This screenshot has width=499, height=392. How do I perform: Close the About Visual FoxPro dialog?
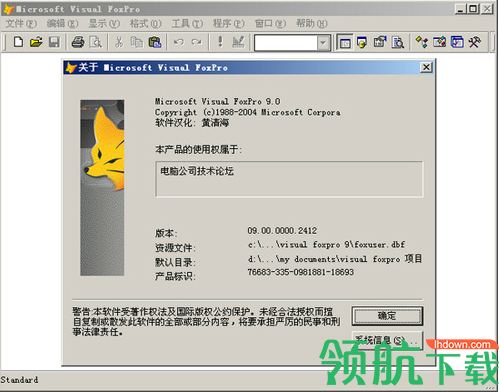coord(426,68)
